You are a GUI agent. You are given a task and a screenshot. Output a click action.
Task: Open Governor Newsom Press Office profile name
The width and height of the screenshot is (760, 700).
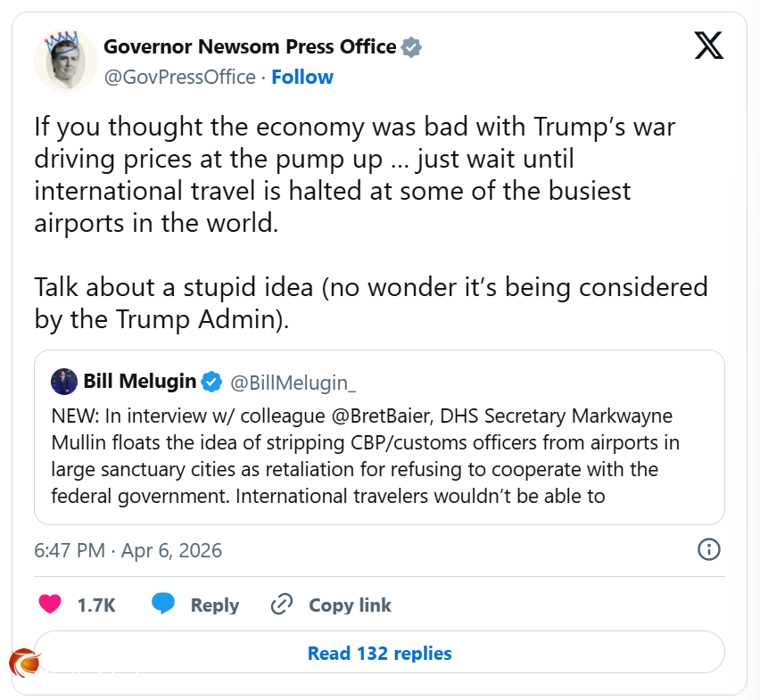[250, 46]
